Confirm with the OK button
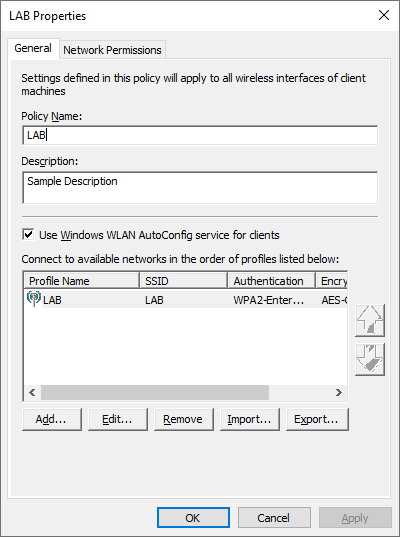Viewport: 400px width, 537px height. coord(193,517)
